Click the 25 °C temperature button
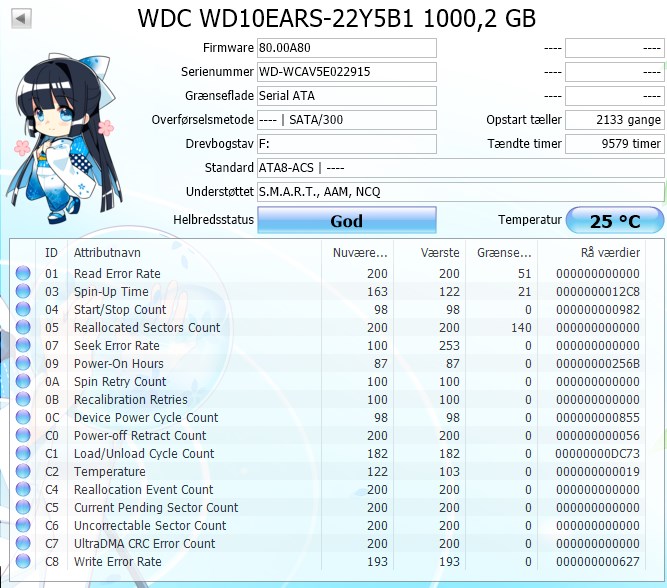Viewport: 667px width, 588px height. coord(615,220)
